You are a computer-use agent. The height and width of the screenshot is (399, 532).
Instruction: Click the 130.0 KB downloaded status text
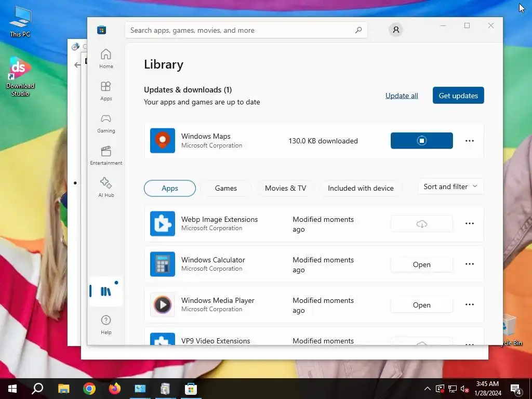point(323,141)
